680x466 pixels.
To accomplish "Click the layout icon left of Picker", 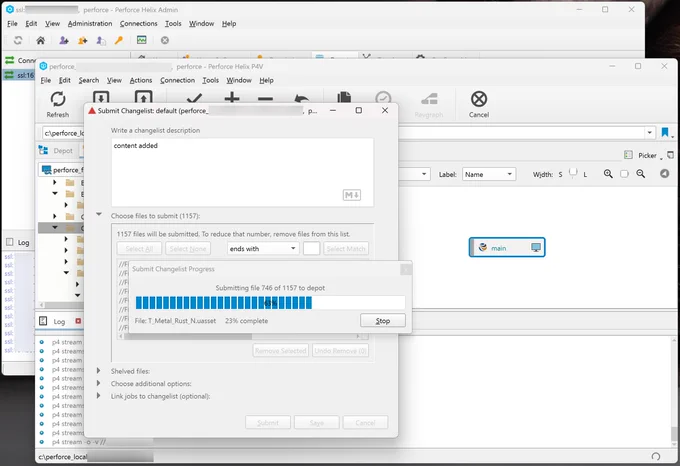I will pyautogui.click(x=628, y=155).
